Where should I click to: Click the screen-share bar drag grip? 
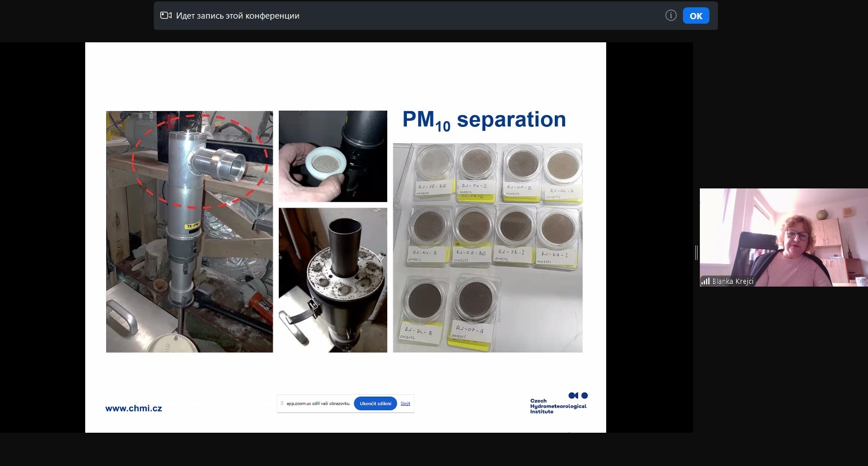coord(282,403)
